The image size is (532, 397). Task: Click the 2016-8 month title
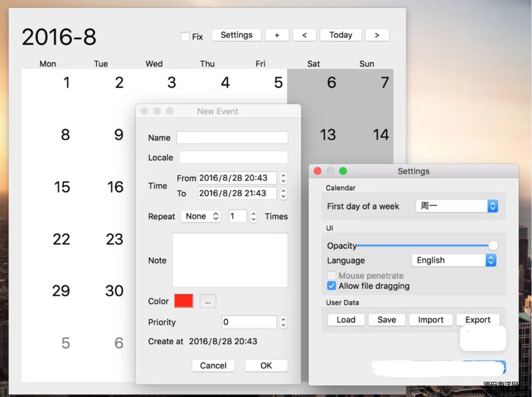59,37
